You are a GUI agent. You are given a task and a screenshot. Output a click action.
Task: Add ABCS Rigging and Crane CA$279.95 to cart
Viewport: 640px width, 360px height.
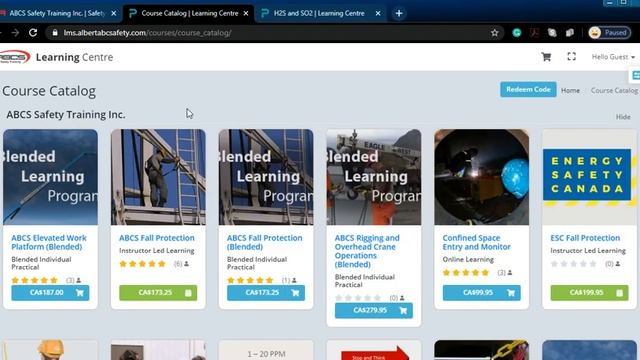click(x=373, y=310)
